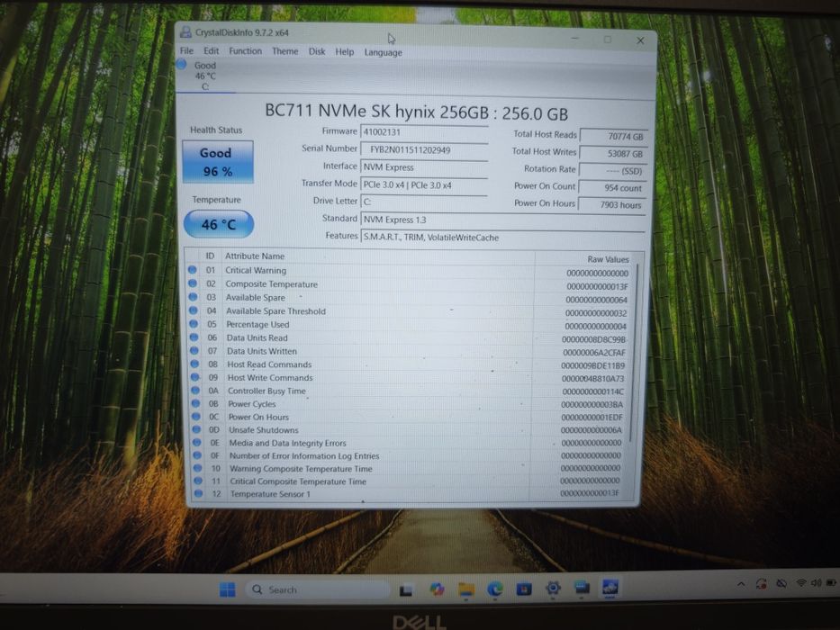The image size is (840, 630).
Task: Select Warning Composite Temperature Time row
Action: click(x=410, y=469)
